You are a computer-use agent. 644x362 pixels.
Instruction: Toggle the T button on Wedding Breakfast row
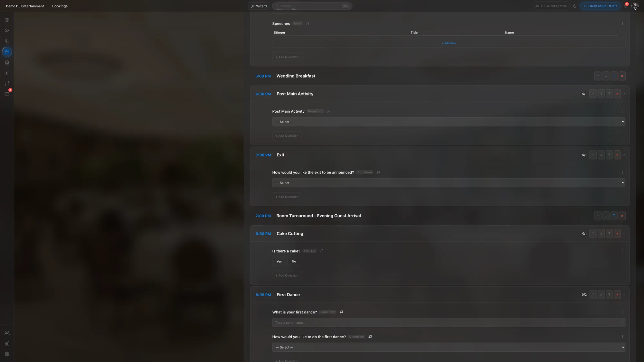(614, 76)
